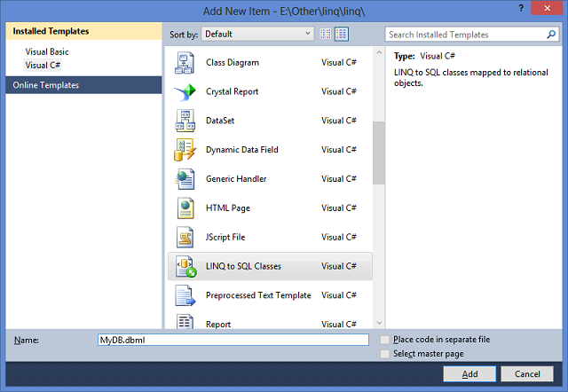Viewport: 568px width, 392px height.
Task: Select Visual Basic template category
Action: click(x=47, y=51)
